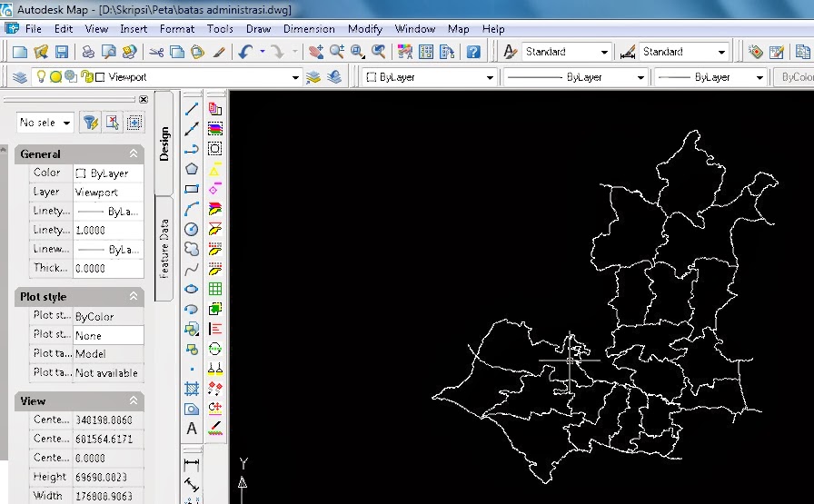This screenshot has width=814, height=504.
Task: Toggle freeze/thaw sun icon for Viewport layer
Action: coord(55,77)
